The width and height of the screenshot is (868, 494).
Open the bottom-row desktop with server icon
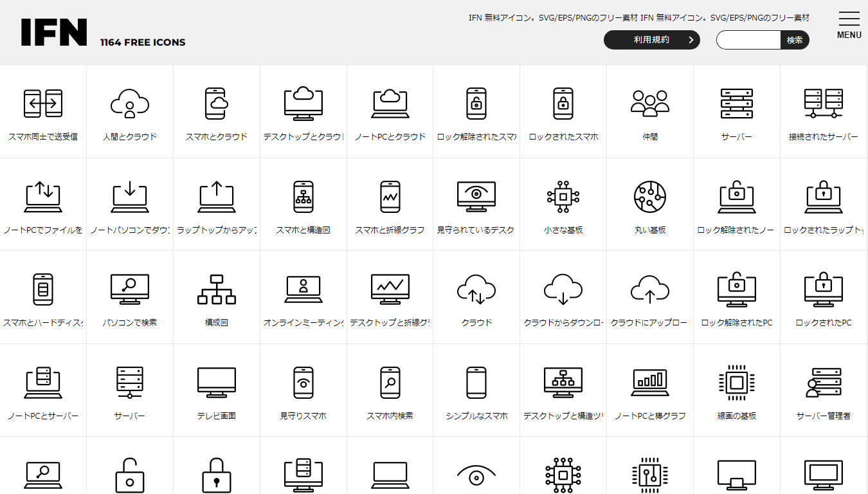pos(303,475)
